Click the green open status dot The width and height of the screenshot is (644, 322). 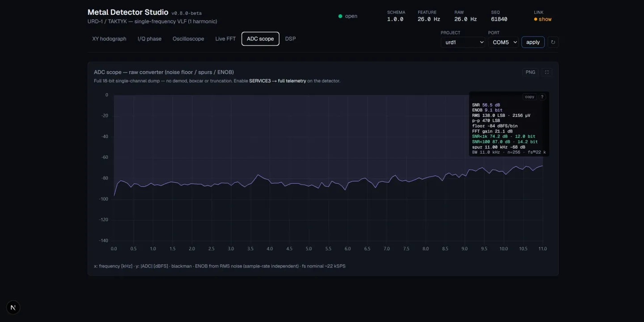tap(340, 16)
